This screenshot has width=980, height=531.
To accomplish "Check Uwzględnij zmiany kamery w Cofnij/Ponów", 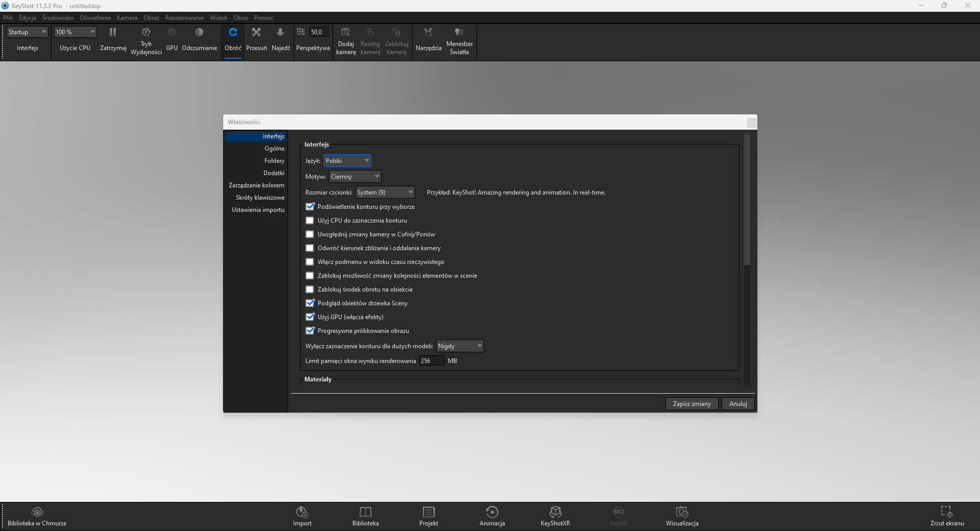I will [x=309, y=234].
